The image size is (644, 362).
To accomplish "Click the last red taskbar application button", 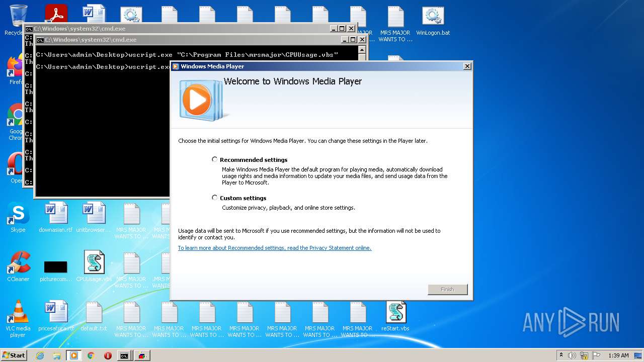I will coord(142,355).
